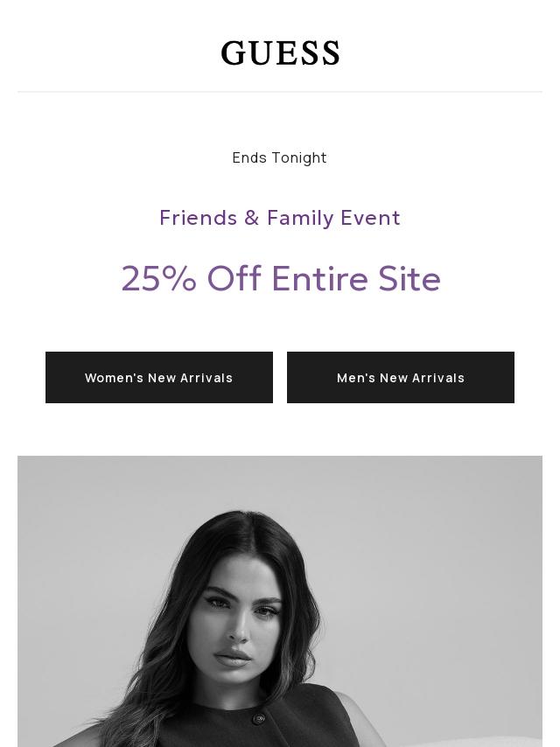Screen dimensions: 560x747
Task: Click the word "Men's" on the dark button
Action: [x=355, y=378]
